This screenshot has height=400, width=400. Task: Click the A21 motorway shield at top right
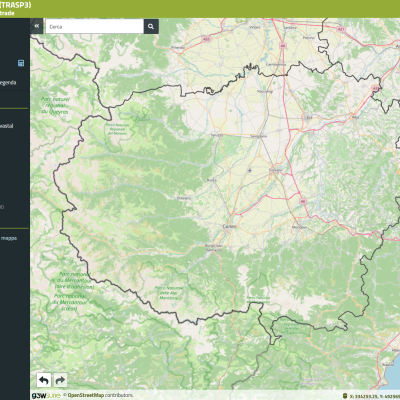pyautogui.click(x=341, y=29)
